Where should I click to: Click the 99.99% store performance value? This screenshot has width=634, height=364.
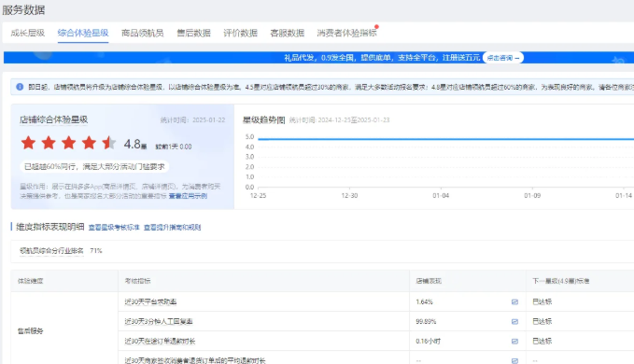click(426, 322)
